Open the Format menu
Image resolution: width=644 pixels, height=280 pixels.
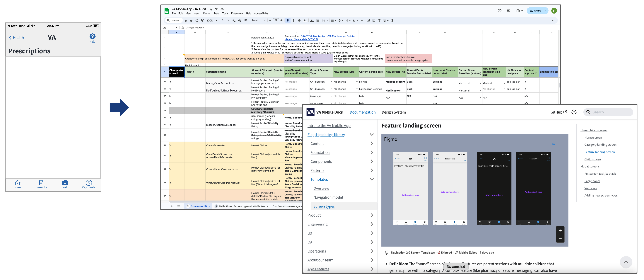207,14
